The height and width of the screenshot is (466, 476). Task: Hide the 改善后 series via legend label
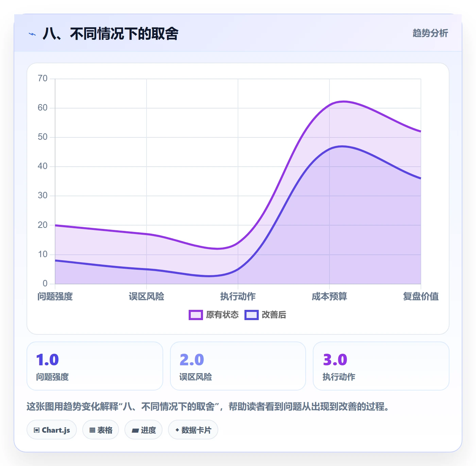(274, 315)
